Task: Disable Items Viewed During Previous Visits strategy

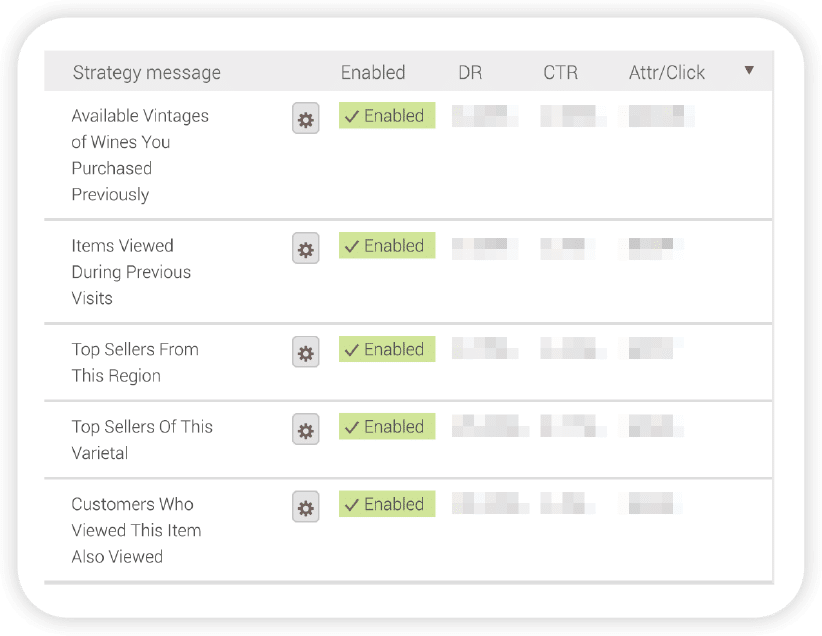Action: pos(386,246)
